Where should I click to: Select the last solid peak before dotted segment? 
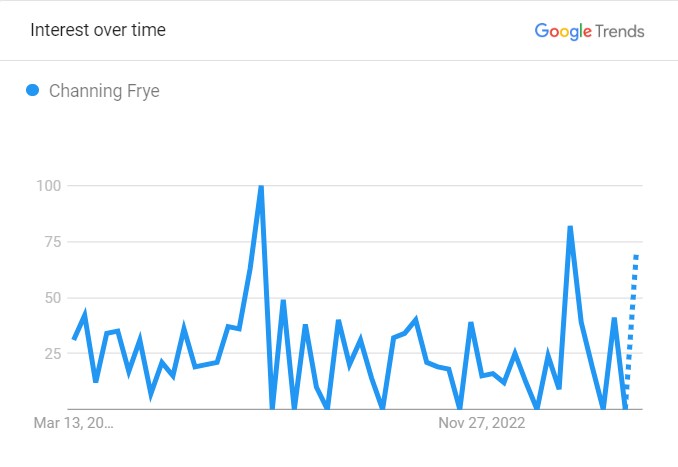coord(614,319)
